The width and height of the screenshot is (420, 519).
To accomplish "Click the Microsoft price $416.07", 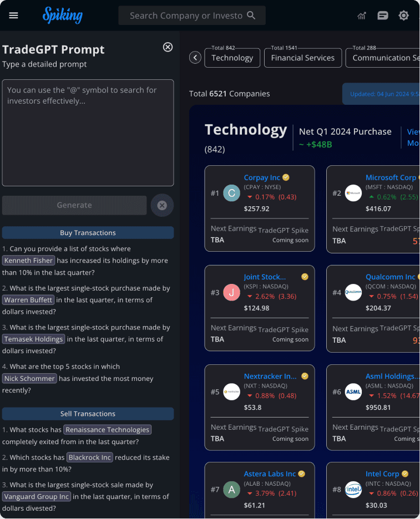I will [x=378, y=209].
